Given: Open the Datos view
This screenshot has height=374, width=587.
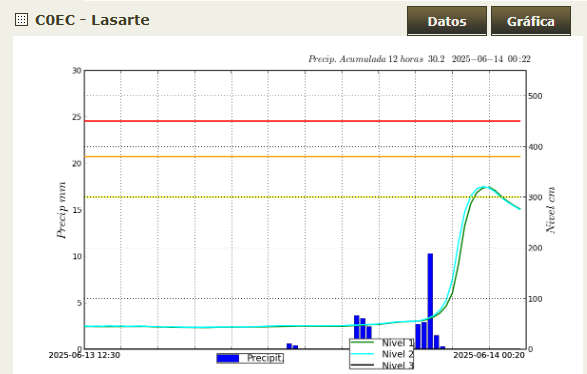Looking at the screenshot, I should [x=447, y=21].
